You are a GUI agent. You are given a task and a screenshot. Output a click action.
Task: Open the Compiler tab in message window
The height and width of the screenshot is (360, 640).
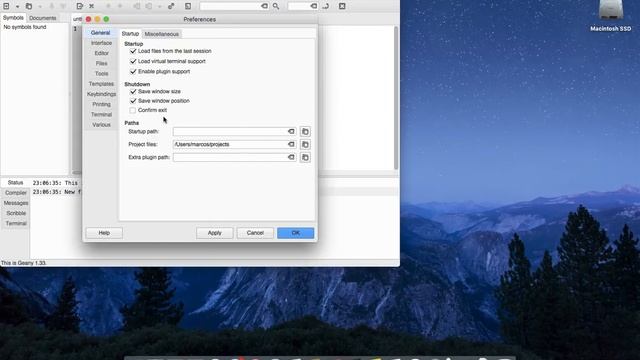(16, 193)
